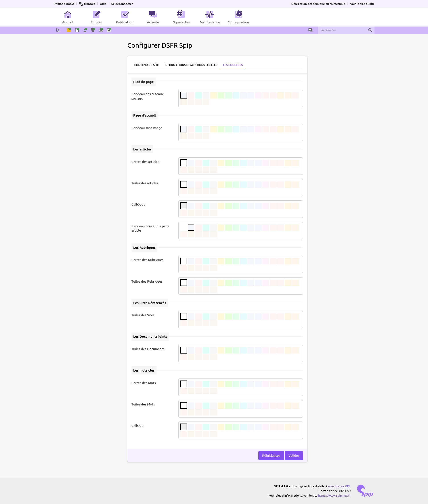Open the Maintenance pulse icon

click(210, 14)
